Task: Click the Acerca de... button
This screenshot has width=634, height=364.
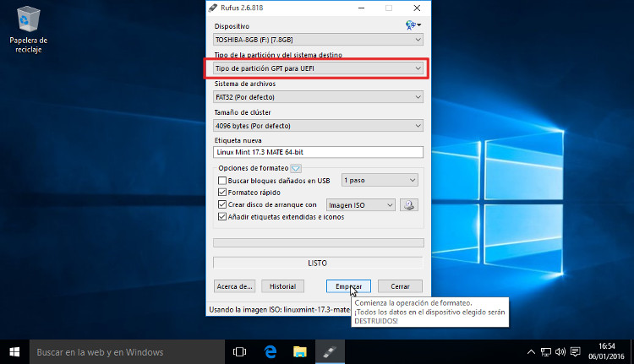Action: coord(234,286)
